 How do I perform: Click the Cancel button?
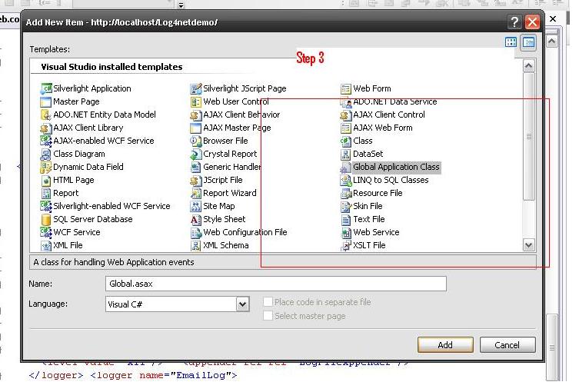click(507, 345)
